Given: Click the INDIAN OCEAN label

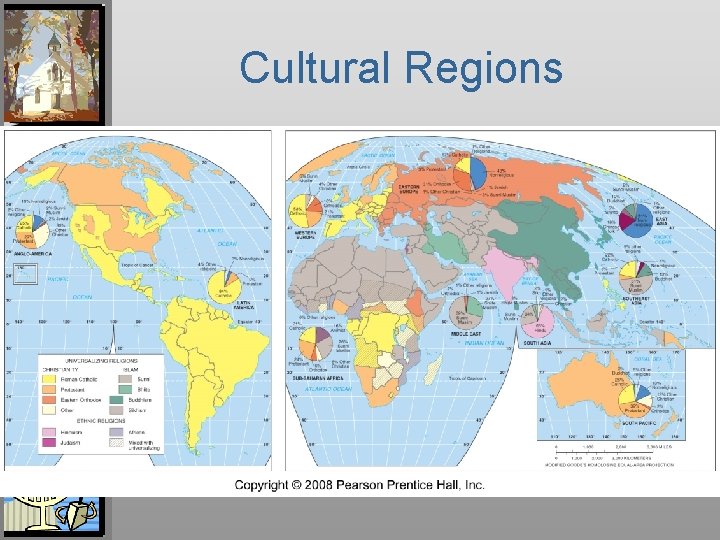Looking at the screenshot, I should pos(484,343).
